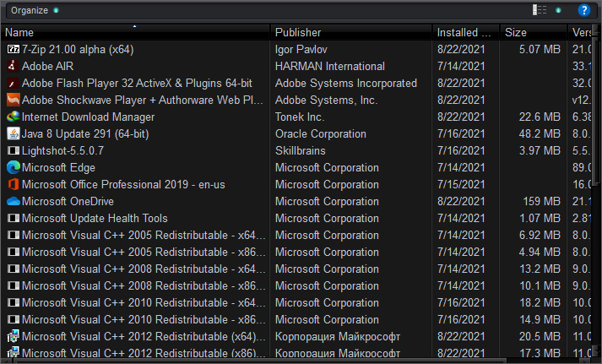Click the Visual C++ 2010 x64 icon

tap(14, 302)
